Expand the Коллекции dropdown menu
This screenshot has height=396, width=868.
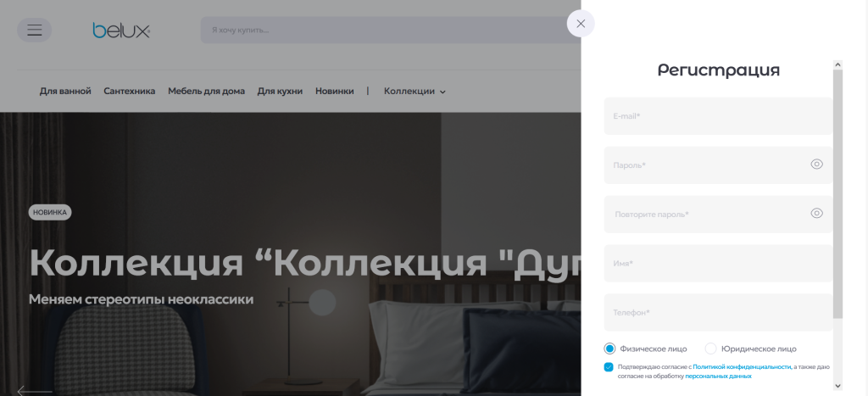[415, 92]
